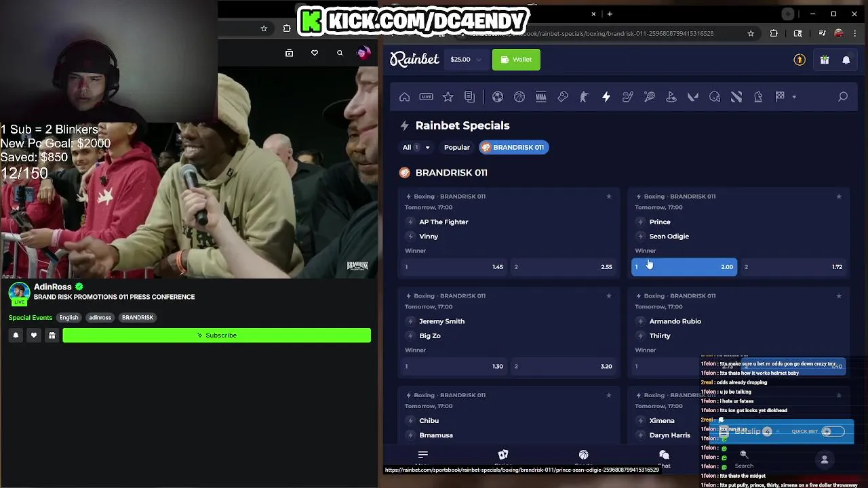The height and width of the screenshot is (488, 868).
Task: Select Sean Odigie winner odds 1.72
Action: (793, 267)
